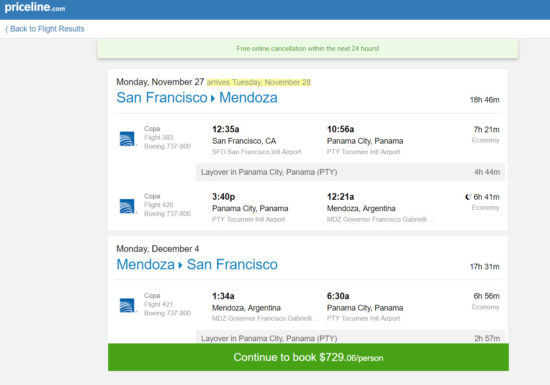The image size is (550, 385).
Task: Select the San Francisco ▸ Mendoza heading
Action: [197, 97]
